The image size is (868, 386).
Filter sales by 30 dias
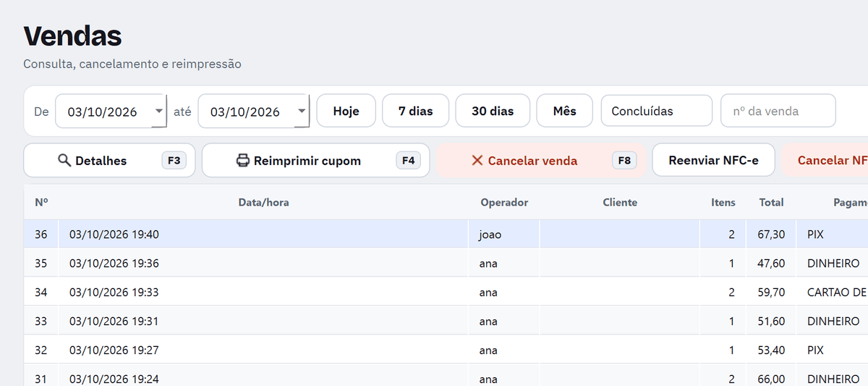pos(493,112)
